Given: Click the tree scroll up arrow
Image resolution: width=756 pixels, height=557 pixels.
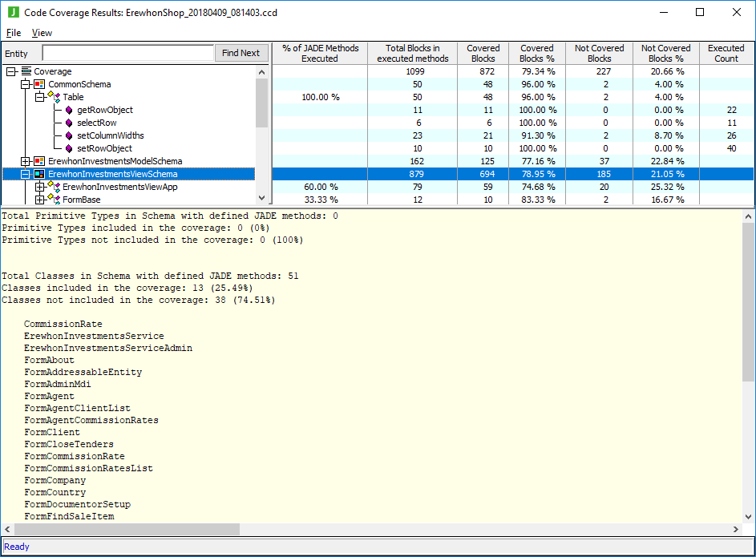Looking at the screenshot, I should (x=262, y=72).
